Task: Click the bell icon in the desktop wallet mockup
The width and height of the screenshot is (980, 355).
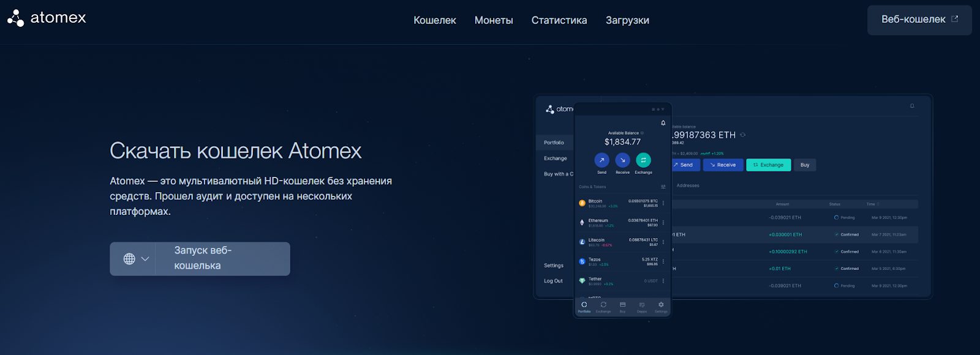Action: tap(912, 106)
